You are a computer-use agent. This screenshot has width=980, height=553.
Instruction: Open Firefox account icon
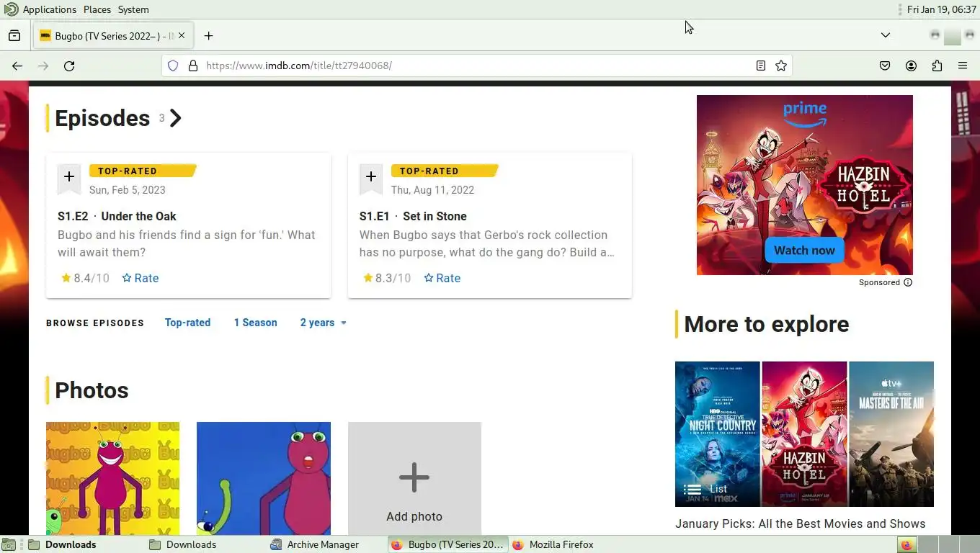pyautogui.click(x=911, y=66)
